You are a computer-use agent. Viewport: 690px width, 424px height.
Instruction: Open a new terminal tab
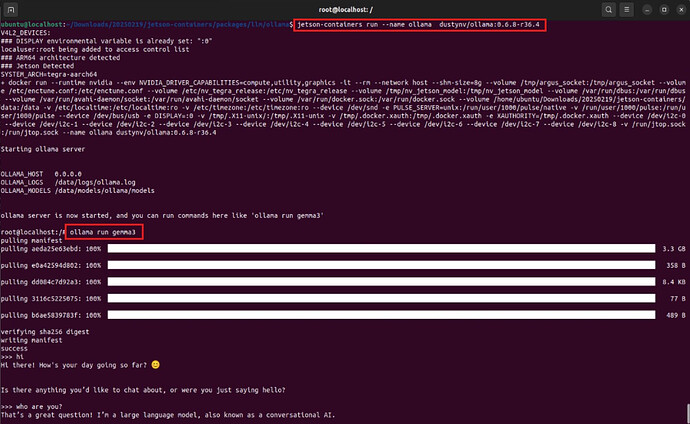[x=11, y=9]
